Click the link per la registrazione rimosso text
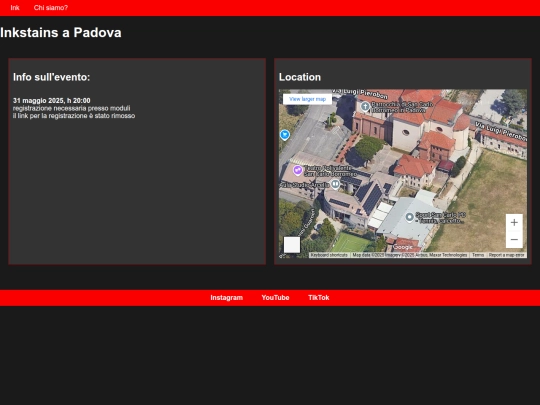 click(74, 116)
